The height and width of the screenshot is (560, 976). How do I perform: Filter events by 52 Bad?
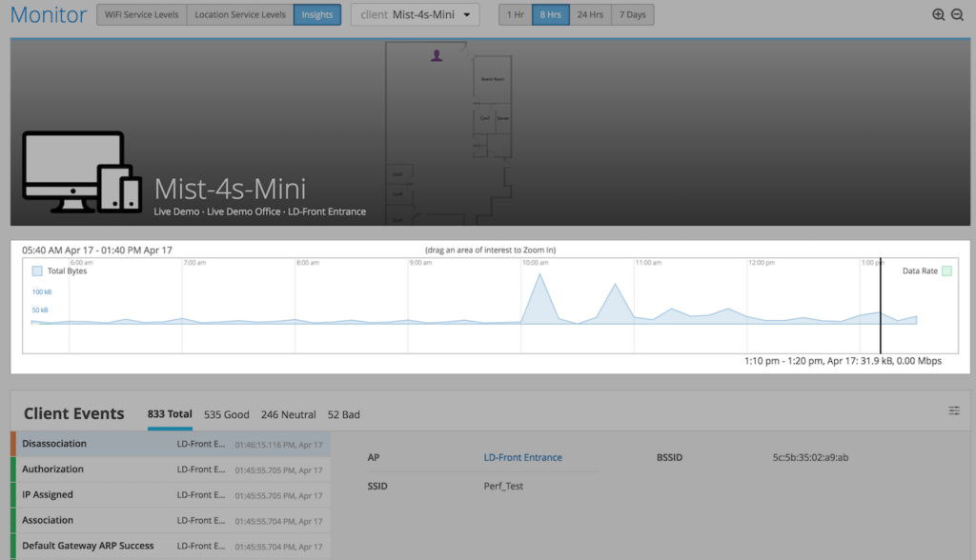click(x=343, y=414)
